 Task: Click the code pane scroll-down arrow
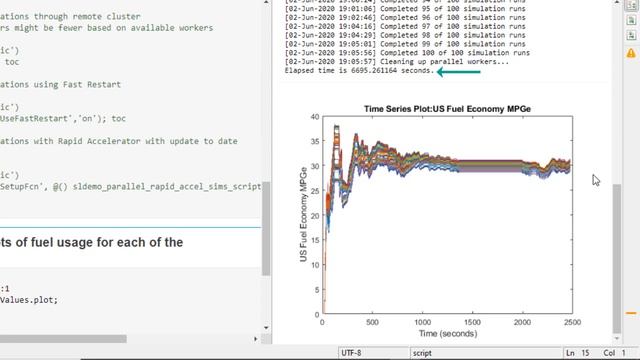point(266,328)
